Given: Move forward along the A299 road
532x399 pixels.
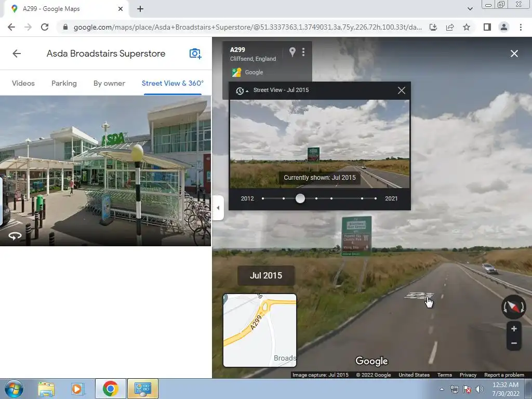Looking at the screenshot, I should click(x=419, y=295).
